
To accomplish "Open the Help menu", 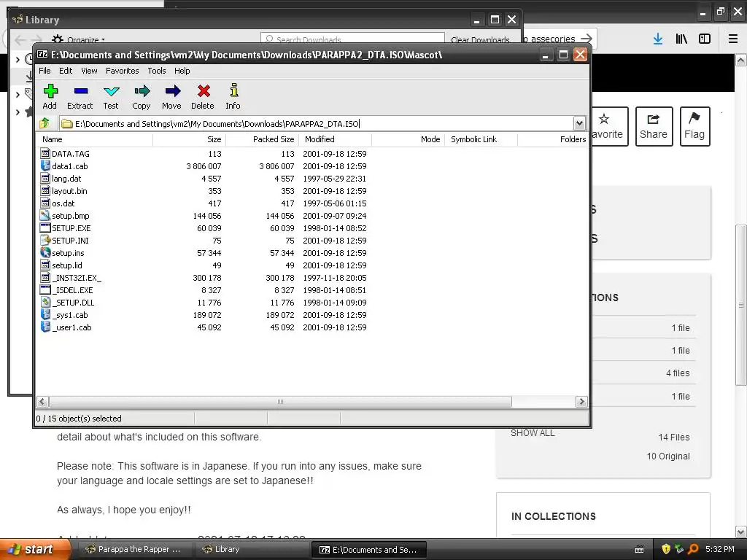I will [182, 71].
